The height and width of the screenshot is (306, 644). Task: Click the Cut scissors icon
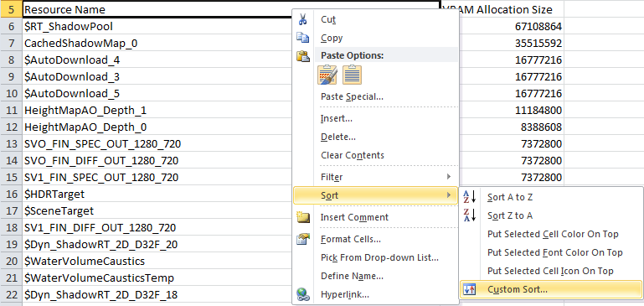pos(302,19)
